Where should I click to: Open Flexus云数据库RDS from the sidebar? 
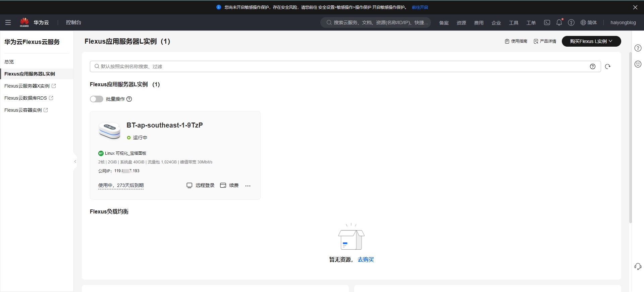click(x=25, y=98)
